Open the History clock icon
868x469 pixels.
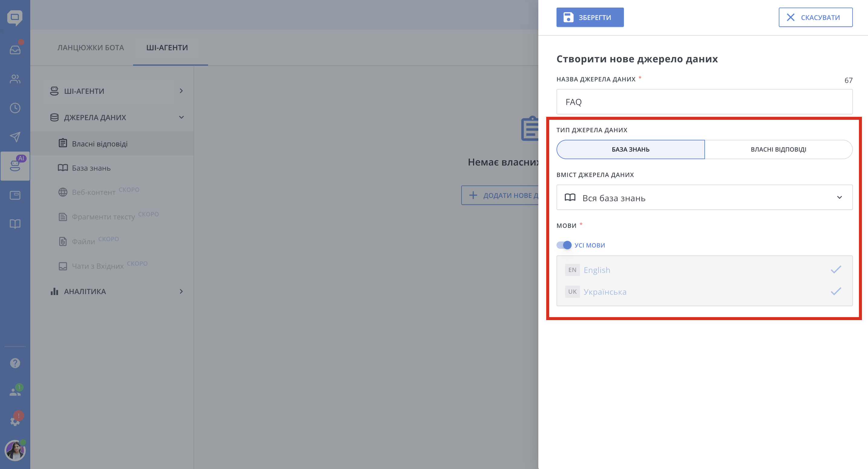tap(15, 108)
